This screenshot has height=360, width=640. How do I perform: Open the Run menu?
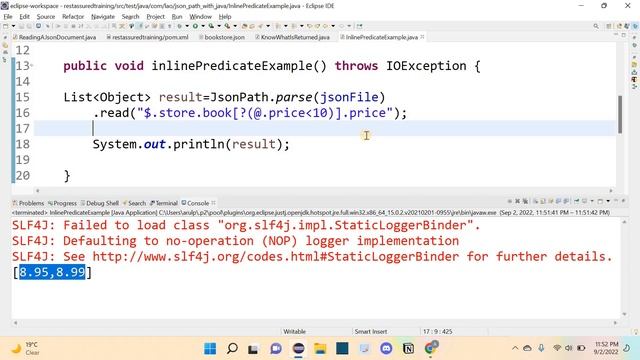(x=177, y=17)
